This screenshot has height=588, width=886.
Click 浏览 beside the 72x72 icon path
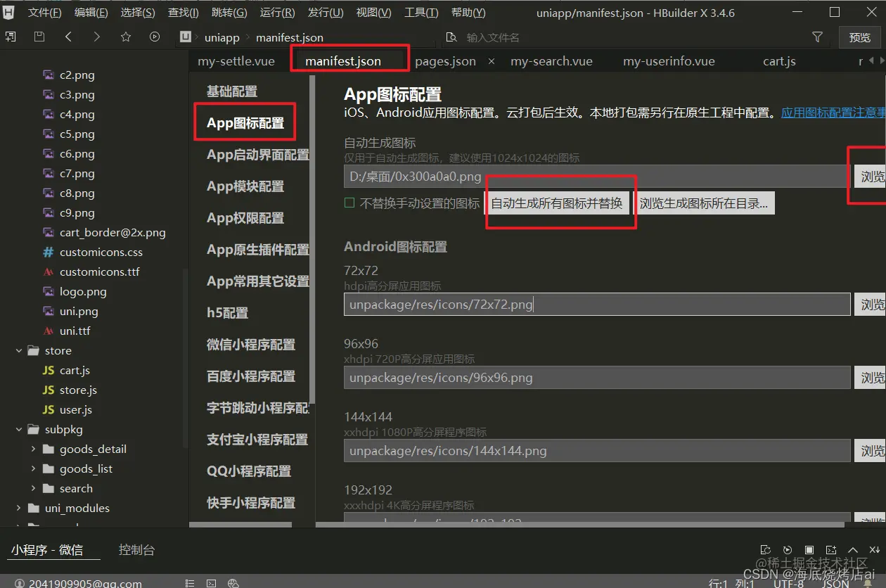click(871, 305)
